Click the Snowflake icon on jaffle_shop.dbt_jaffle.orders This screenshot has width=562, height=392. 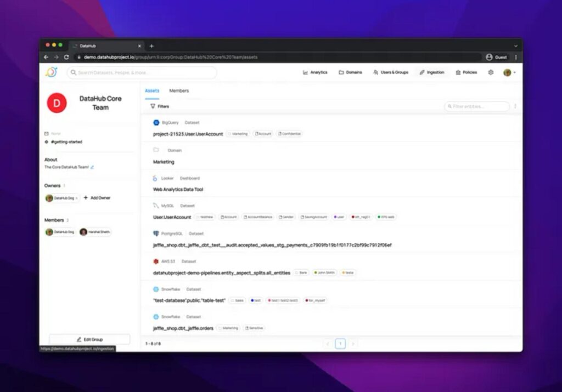(156, 316)
